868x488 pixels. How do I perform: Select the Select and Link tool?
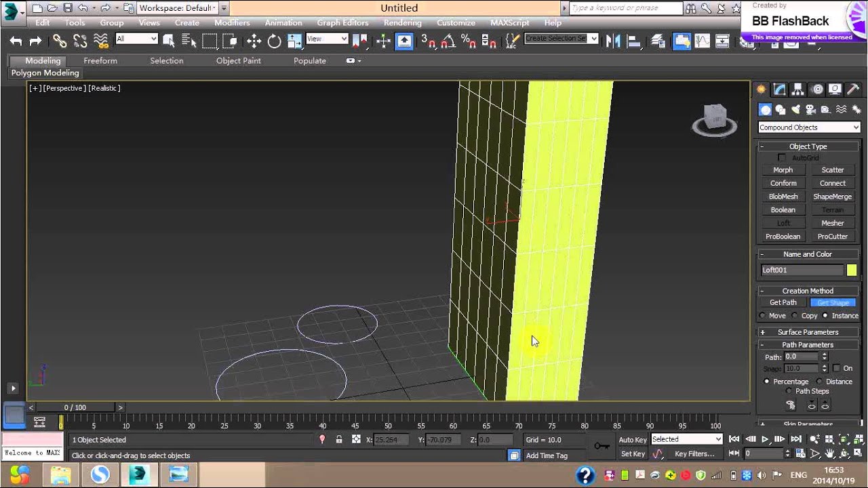point(60,41)
